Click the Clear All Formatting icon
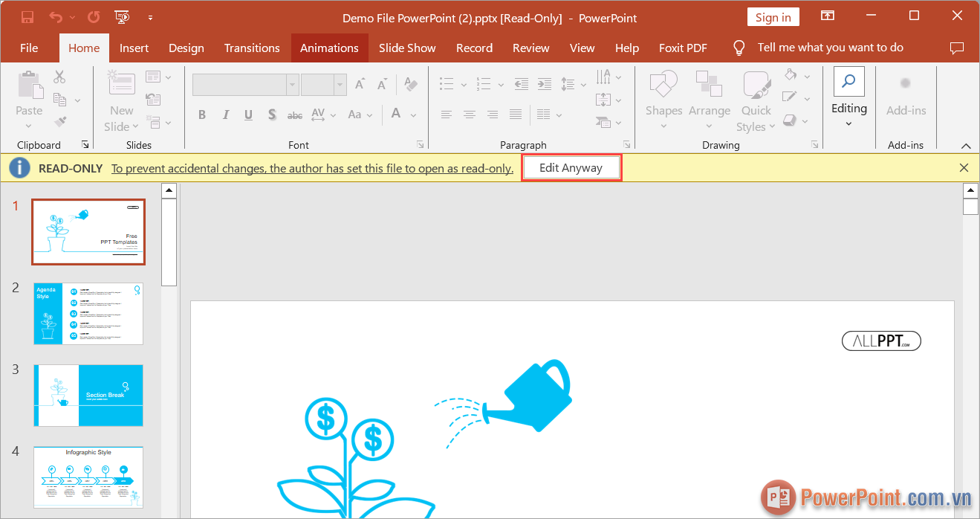This screenshot has width=980, height=519. (x=411, y=84)
